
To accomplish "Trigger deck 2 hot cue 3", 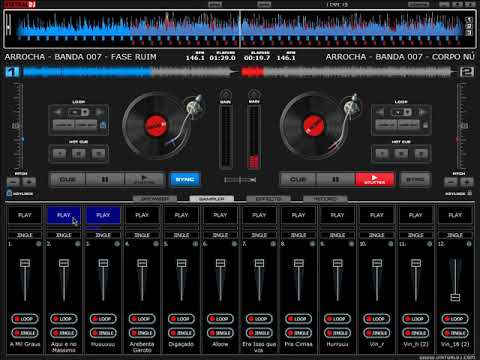I will tap(421, 154).
